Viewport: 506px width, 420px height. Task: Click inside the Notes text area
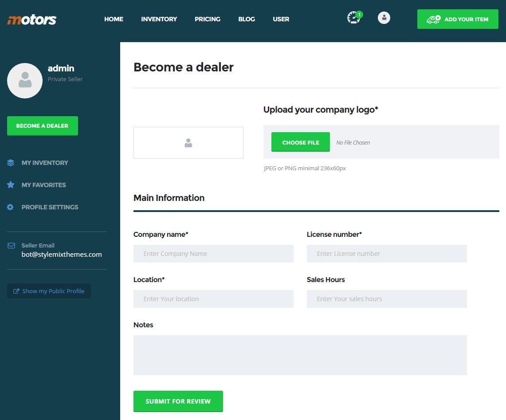300,355
